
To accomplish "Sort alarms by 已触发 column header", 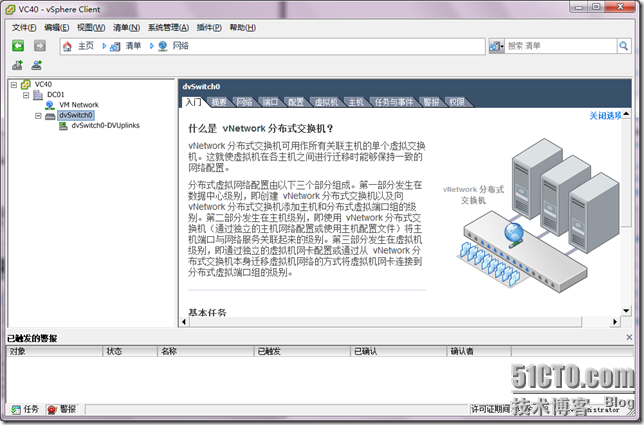I will click(302, 351).
